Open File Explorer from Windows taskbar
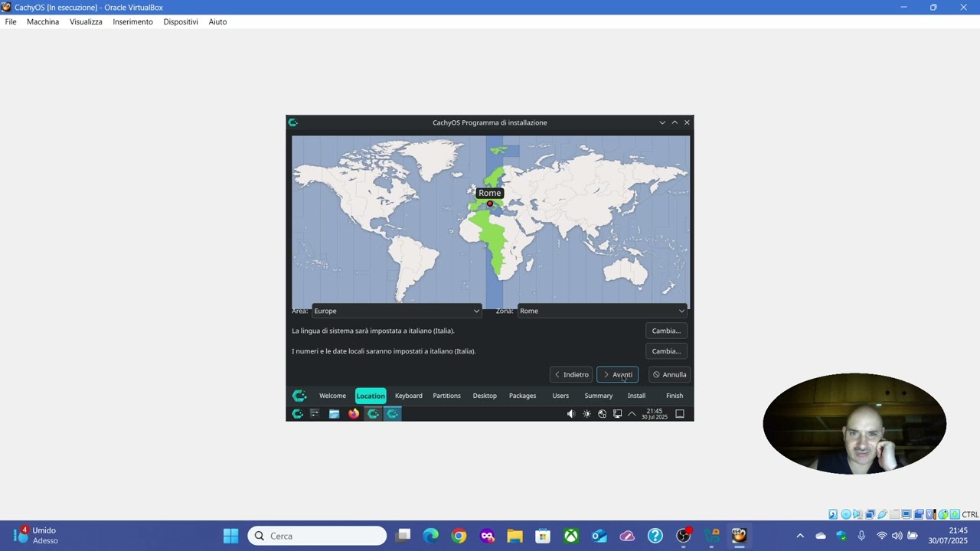Screen dimensions: 980x551 [514, 536]
